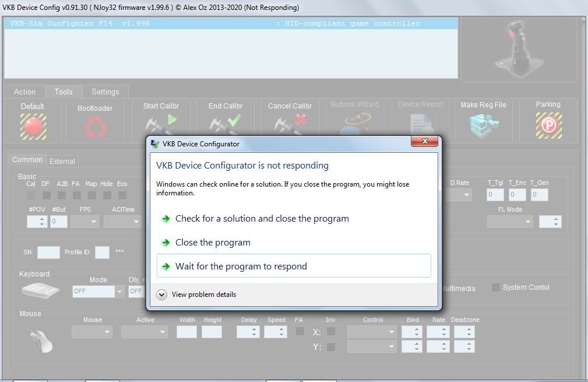The width and height of the screenshot is (588, 382).
Task: Switch to the Settings tab
Action: point(105,92)
